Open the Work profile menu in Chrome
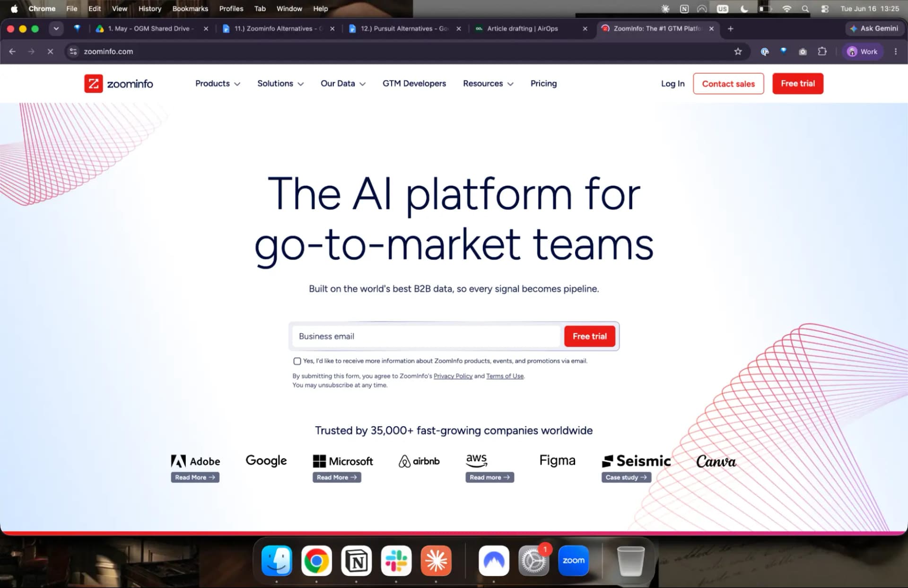The height and width of the screenshot is (588, 908). [x=863, y=52]
